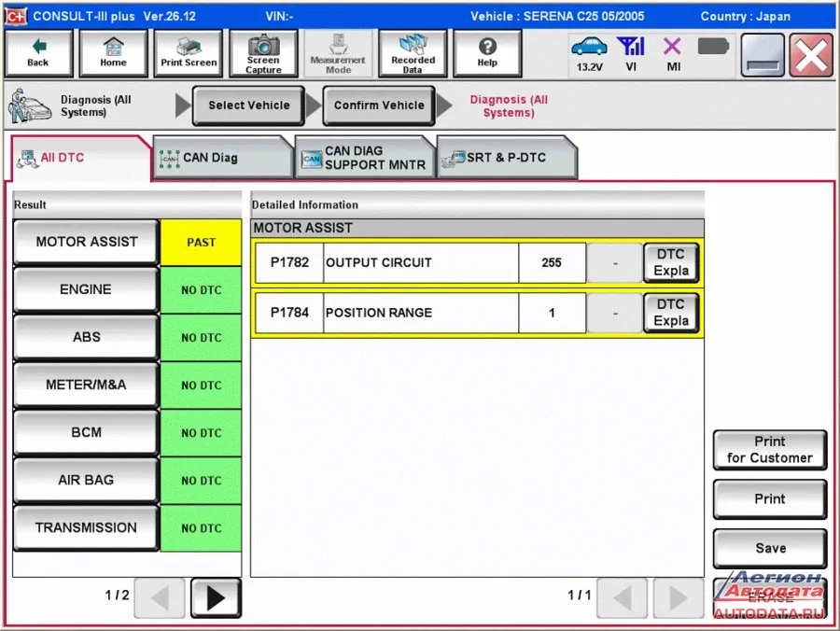Select the TRANSMISSION system
Image resolution: width=840 pixels, height=631 pixels.
pyautogui.click(x=86, y=527)
